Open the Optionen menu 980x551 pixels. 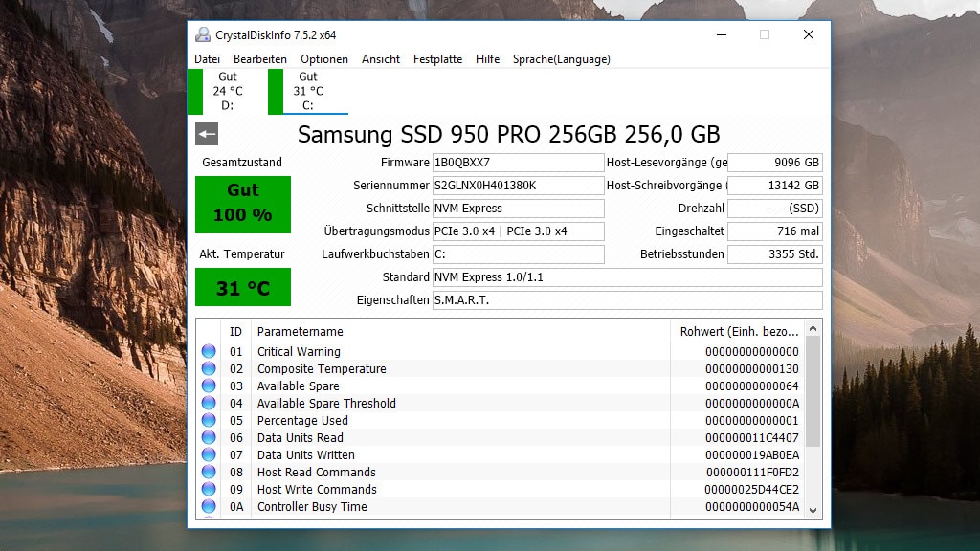point(324,59)
